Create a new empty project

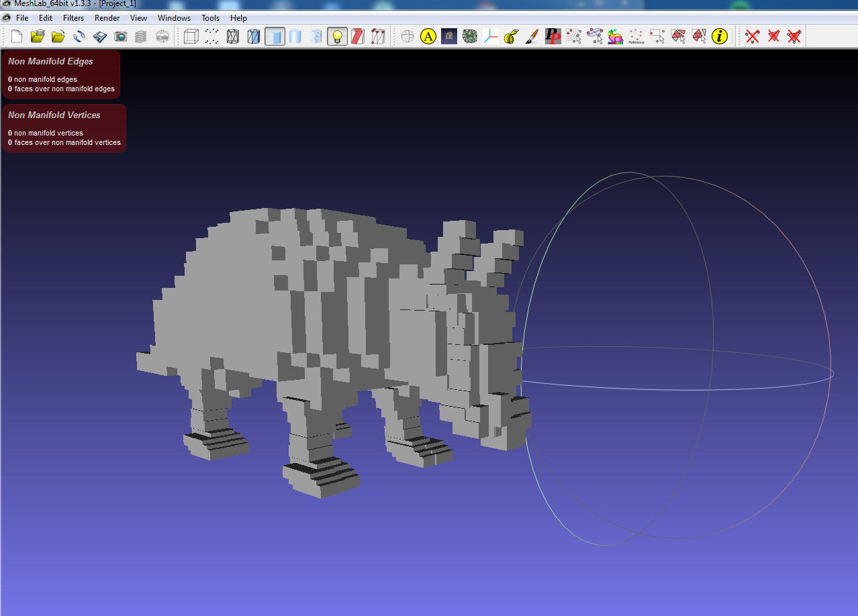click(17, 36)
